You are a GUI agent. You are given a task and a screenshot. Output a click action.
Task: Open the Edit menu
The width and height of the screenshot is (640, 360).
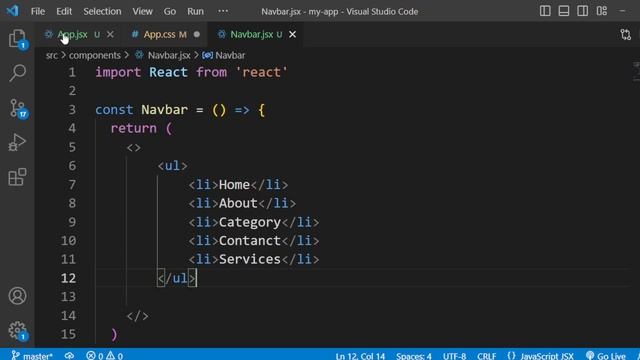pyautogui.click(x=64, y=11)
